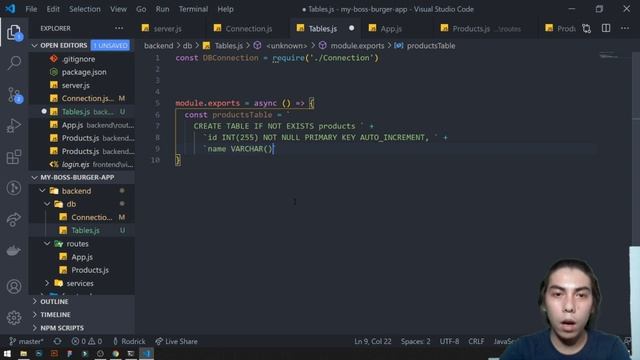Click the Open Changes icon in editor toolbar
The height and width of the screenshot is (360, 640).
(587, 29)
